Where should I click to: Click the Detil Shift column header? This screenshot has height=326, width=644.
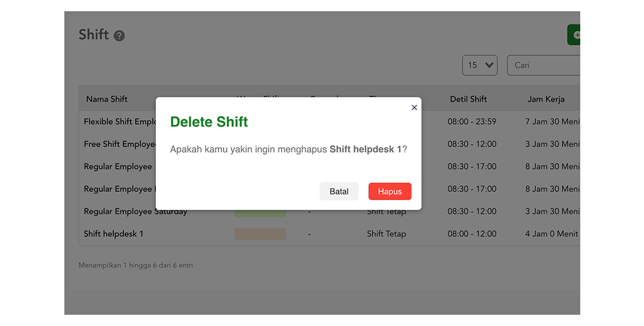tap(468, 99)
